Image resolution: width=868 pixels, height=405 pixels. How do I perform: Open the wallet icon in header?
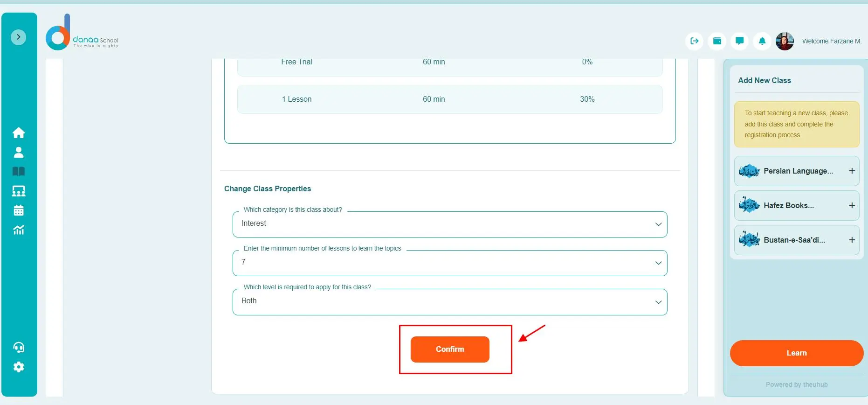pos(717,41)
